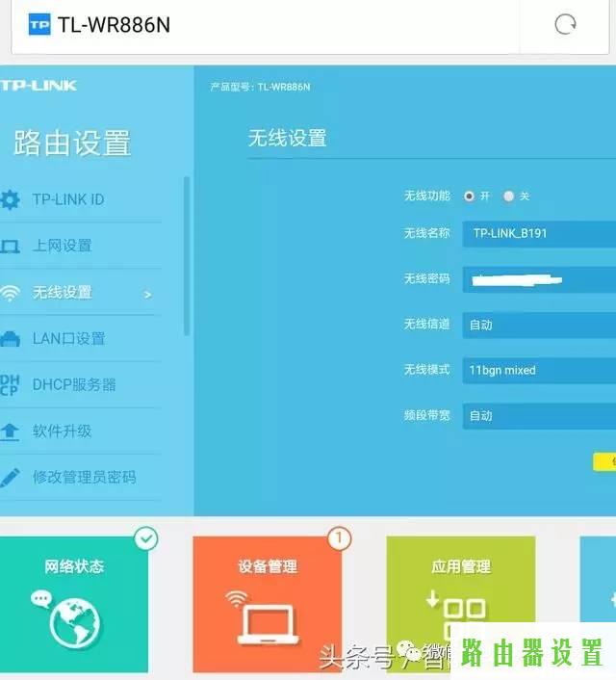Click the 无线功能 label
Viewport: 616px width, 680px height.
[427, 196]
